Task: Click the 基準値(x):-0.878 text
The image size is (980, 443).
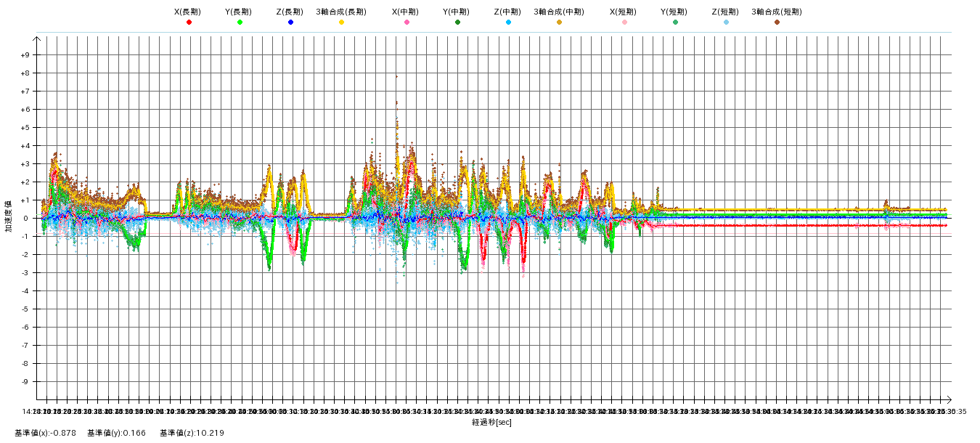Action: (x=45, y=434)
